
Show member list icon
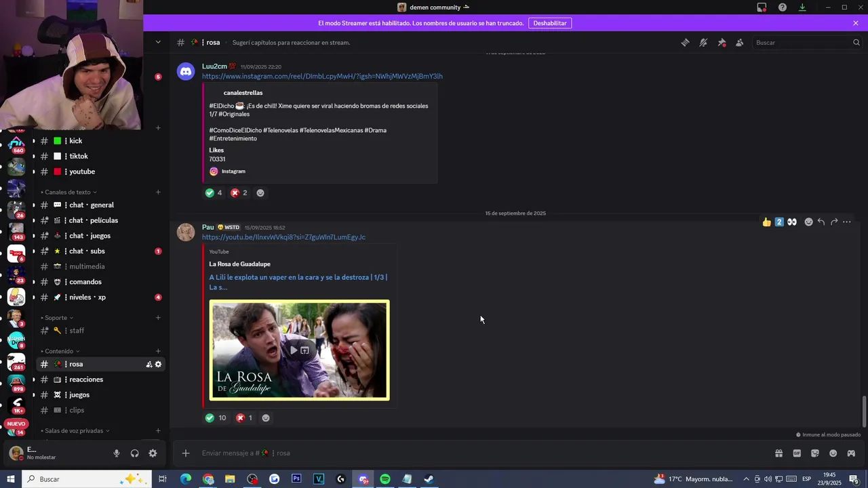click(739, 43)
